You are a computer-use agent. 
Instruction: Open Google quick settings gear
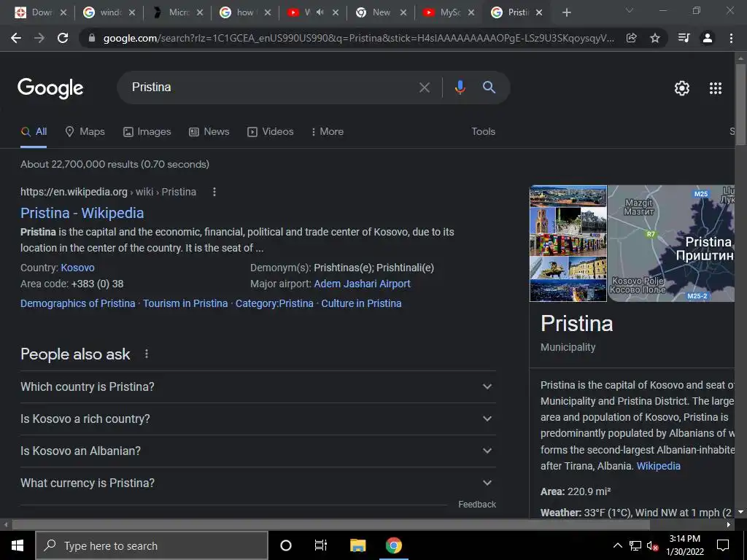(682, 88)
